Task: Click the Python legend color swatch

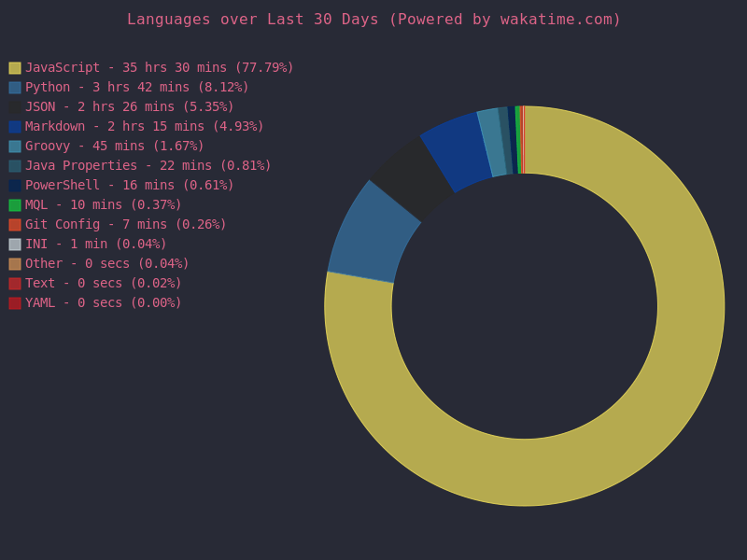Action: tap(15, 88)
